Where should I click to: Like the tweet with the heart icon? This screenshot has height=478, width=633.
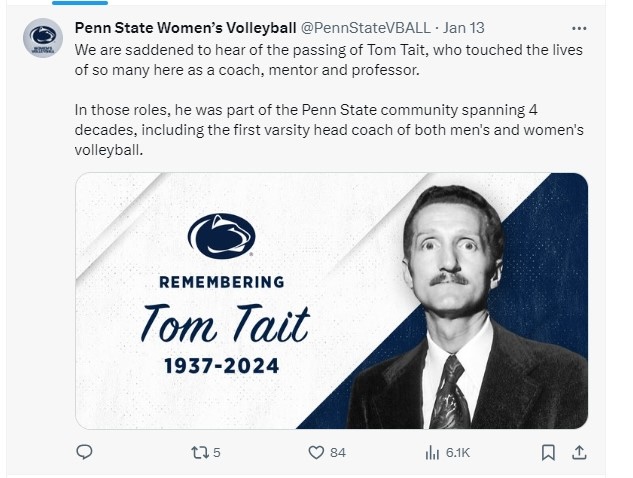click(x=315, y=452)
